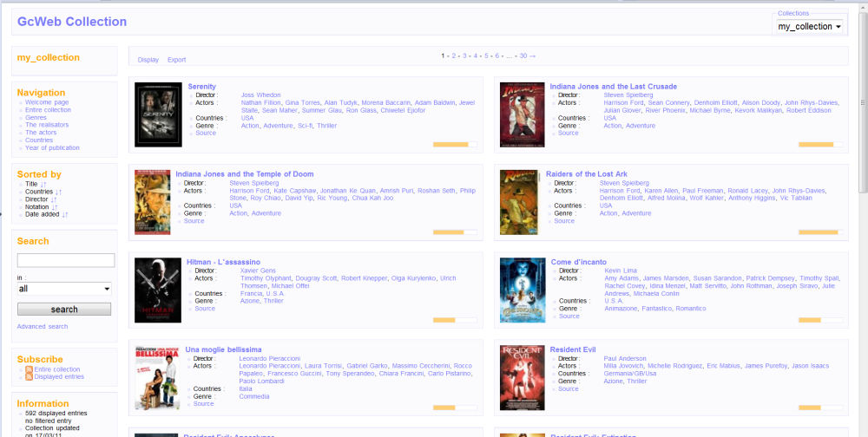
Task: Sort by Date added descending arrow
Action: pyautogui.click(x=63, y=215)
